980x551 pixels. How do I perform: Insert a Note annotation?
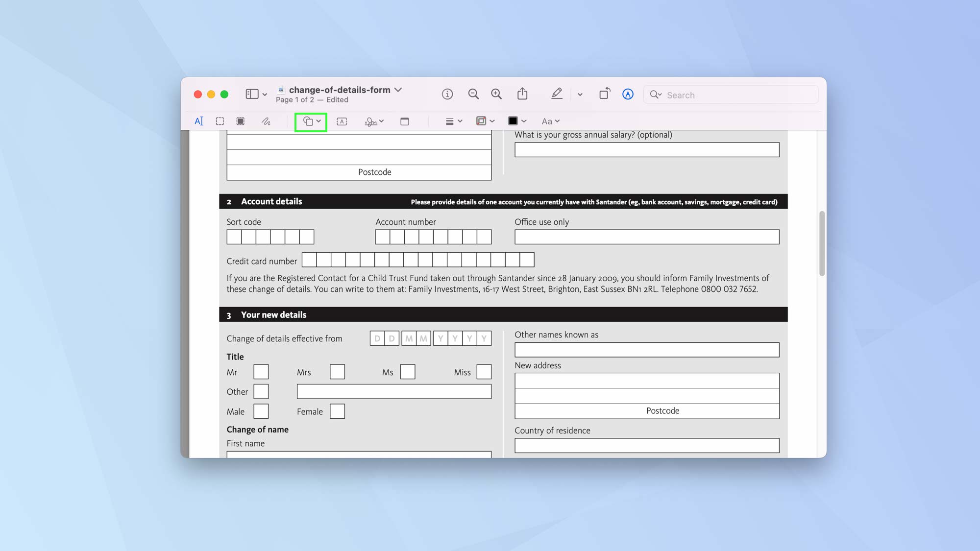pos(404,121)
